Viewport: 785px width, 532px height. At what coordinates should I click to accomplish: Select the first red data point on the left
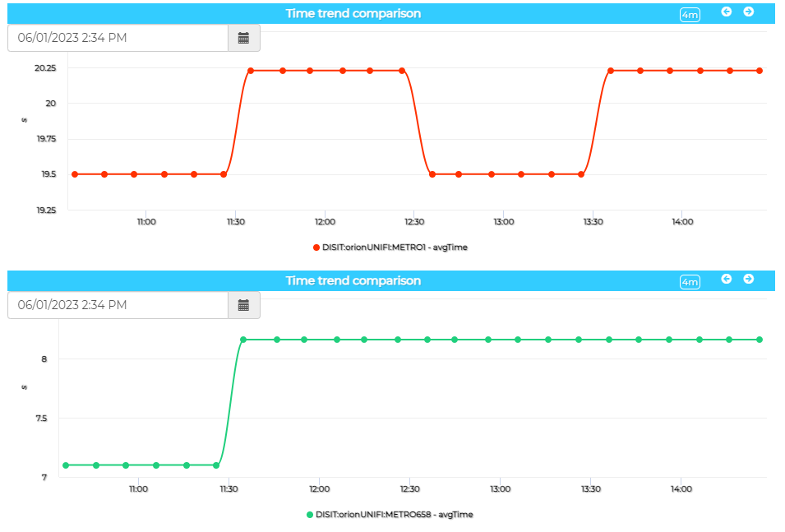(x=75, y=174)
